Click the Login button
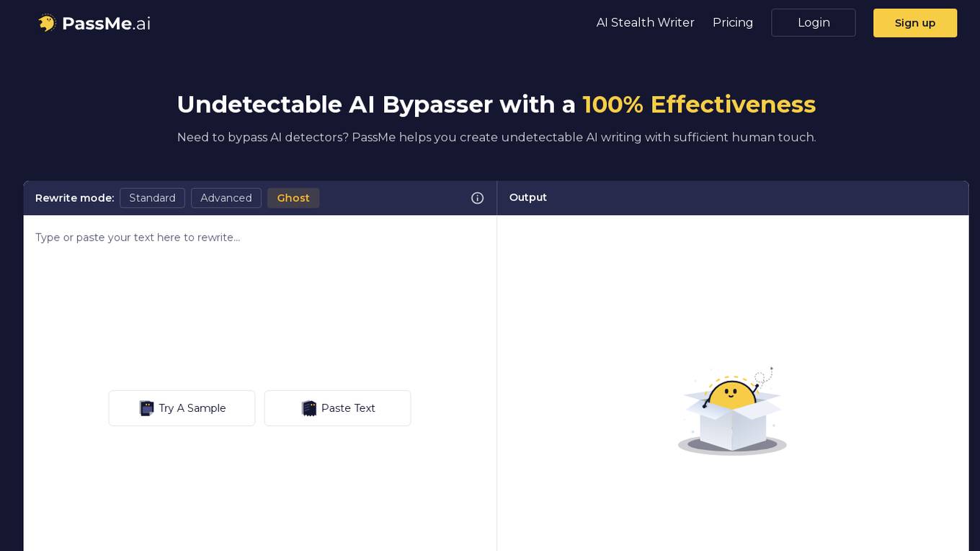 coord(814,23)
